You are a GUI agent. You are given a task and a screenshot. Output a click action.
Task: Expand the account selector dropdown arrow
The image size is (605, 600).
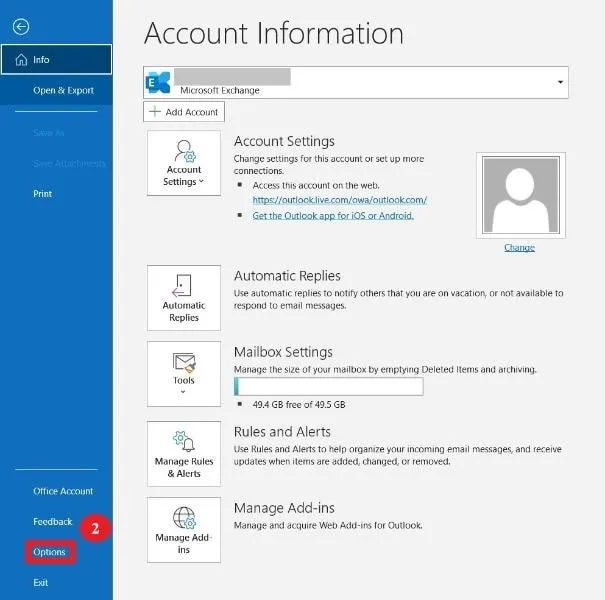pos(560,82)
